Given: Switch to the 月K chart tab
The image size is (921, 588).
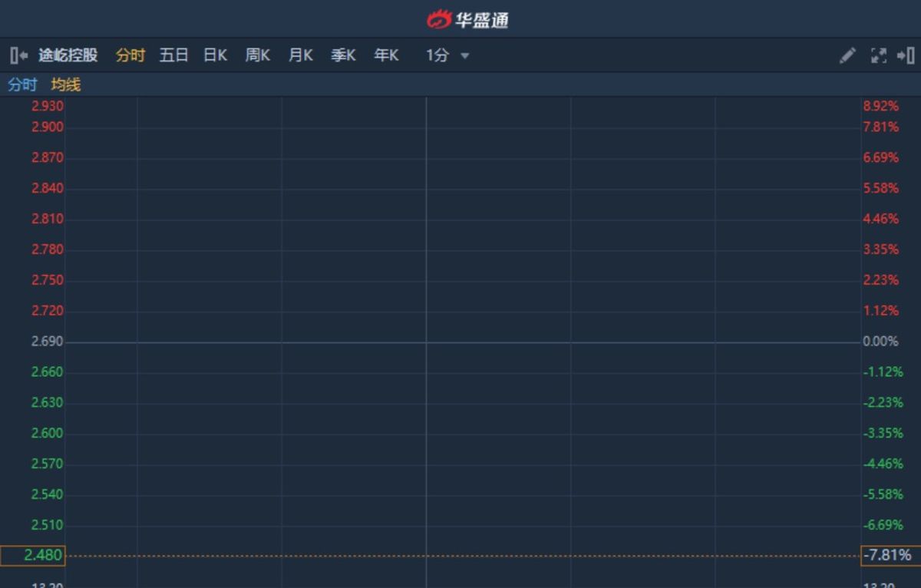Looking at the screenshot, I should click(x=301, y=55).
